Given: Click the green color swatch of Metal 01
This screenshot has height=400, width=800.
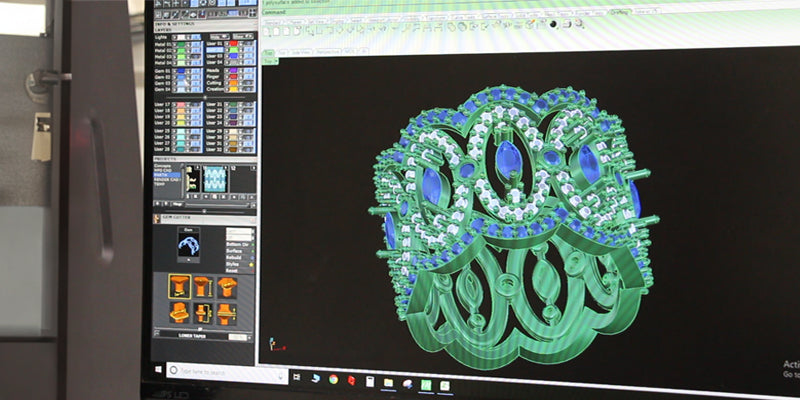Looking at the screenshot, I should click(181, 44).
